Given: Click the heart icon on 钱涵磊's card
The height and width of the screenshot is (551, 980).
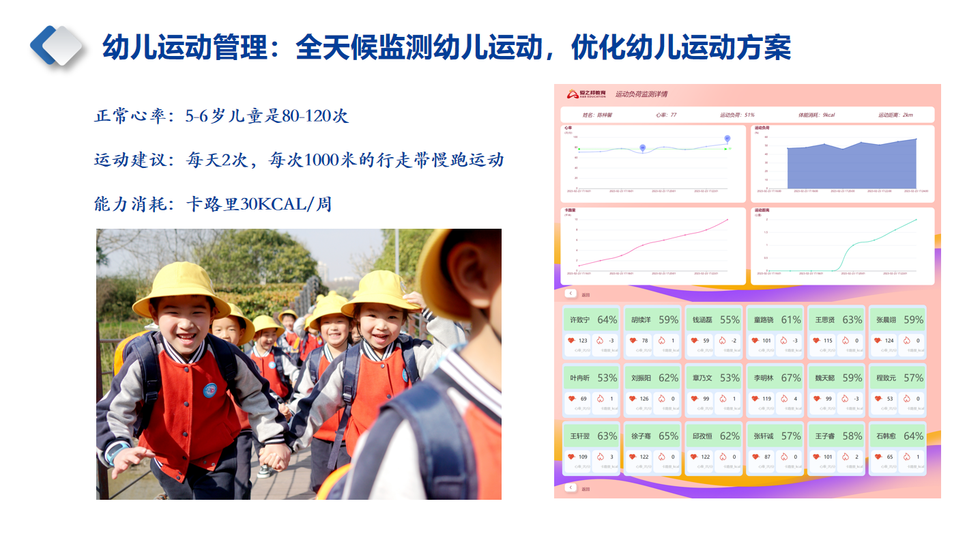Looking at the screenshot, I should pyautogui.click(x=694, y=340).
